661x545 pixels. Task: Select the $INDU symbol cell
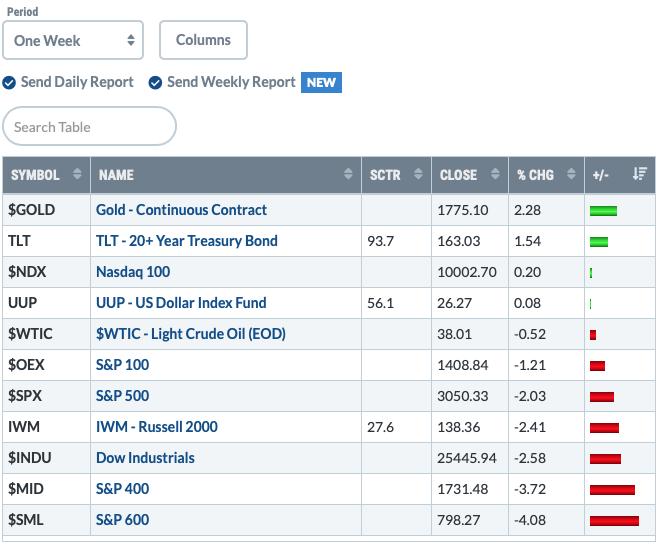click(46, 458)
